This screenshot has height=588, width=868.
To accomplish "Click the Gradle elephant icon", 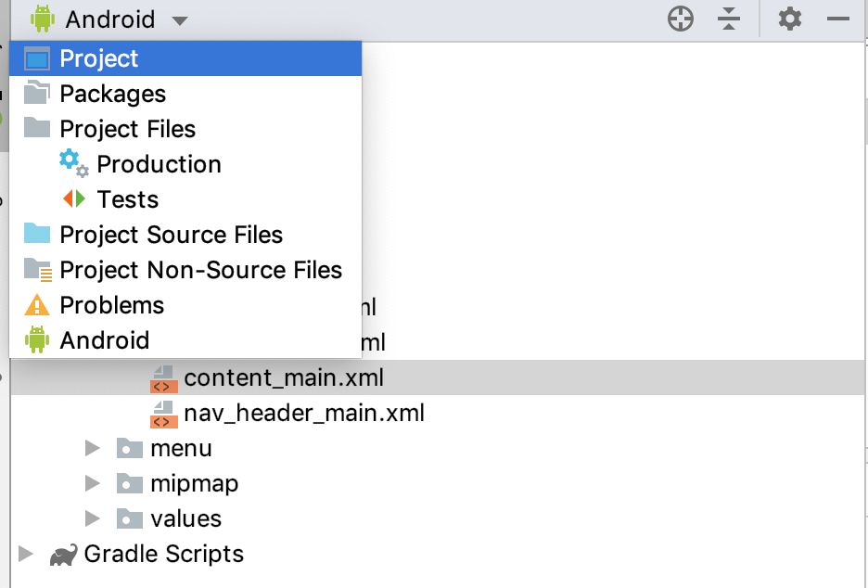I will click(63, 555).
